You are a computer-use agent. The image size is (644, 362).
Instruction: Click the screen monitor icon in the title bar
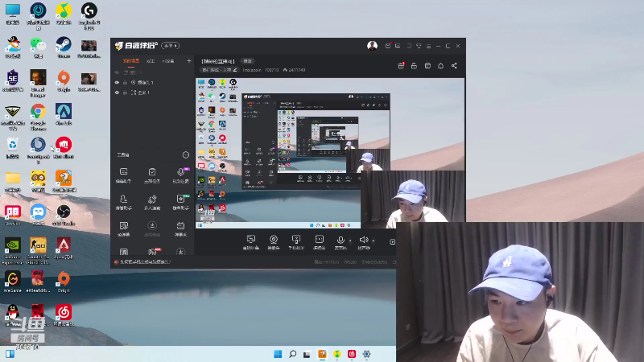coord(398,46)
